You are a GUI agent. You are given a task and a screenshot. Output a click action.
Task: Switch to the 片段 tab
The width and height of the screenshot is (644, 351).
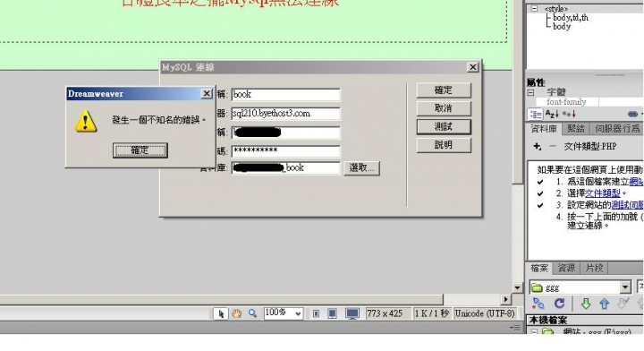(594, 269)
